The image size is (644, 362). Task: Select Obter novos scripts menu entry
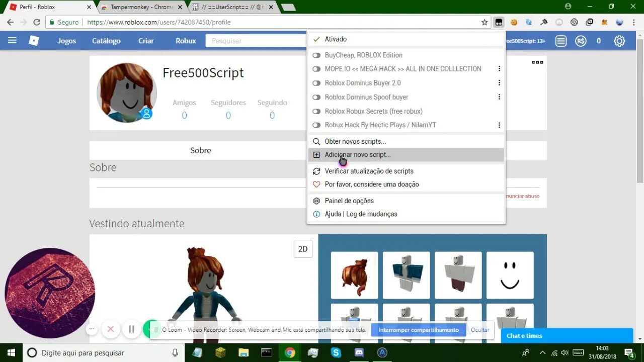(x=406, y=141)
